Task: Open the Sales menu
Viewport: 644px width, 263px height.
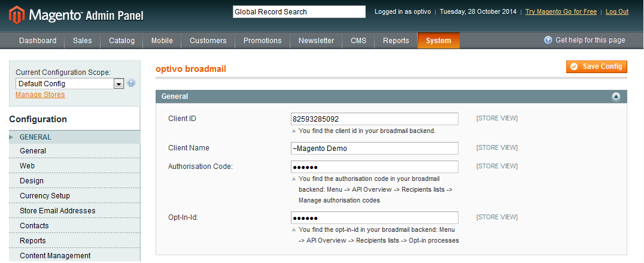Action: [x=83, y=41]
